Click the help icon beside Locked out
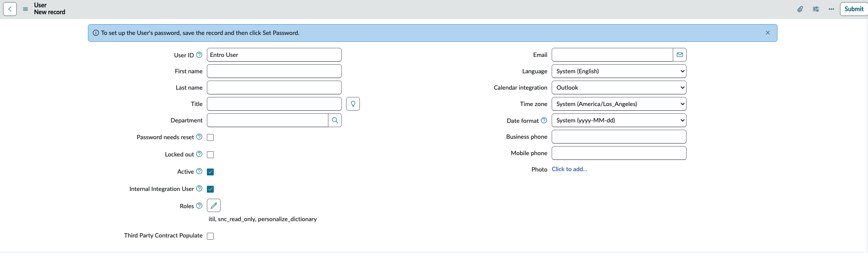Screen dimensions: 868x253 (x=199, y=154)
